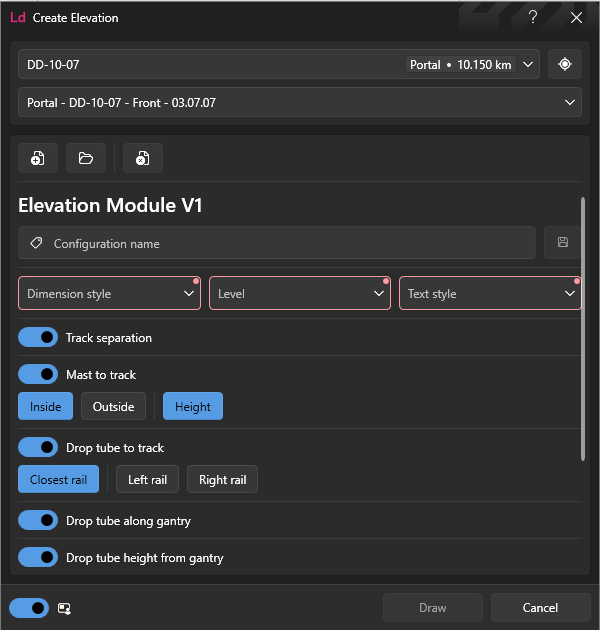
Task: Click the save configuration disk icon
Action: (x=563, y=242)
